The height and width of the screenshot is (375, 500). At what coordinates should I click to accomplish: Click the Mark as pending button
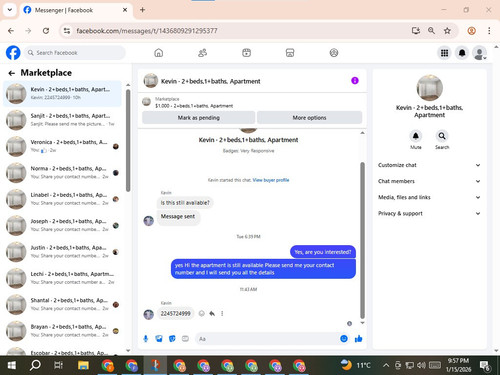(199, 118)
